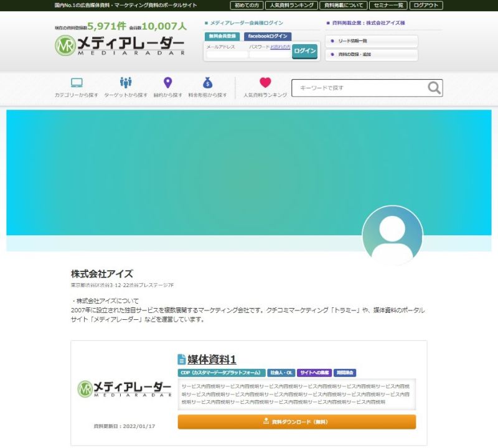
Task: Open the heart popular ranking icon
Action: pyautogui.click(x=265, y=83)
